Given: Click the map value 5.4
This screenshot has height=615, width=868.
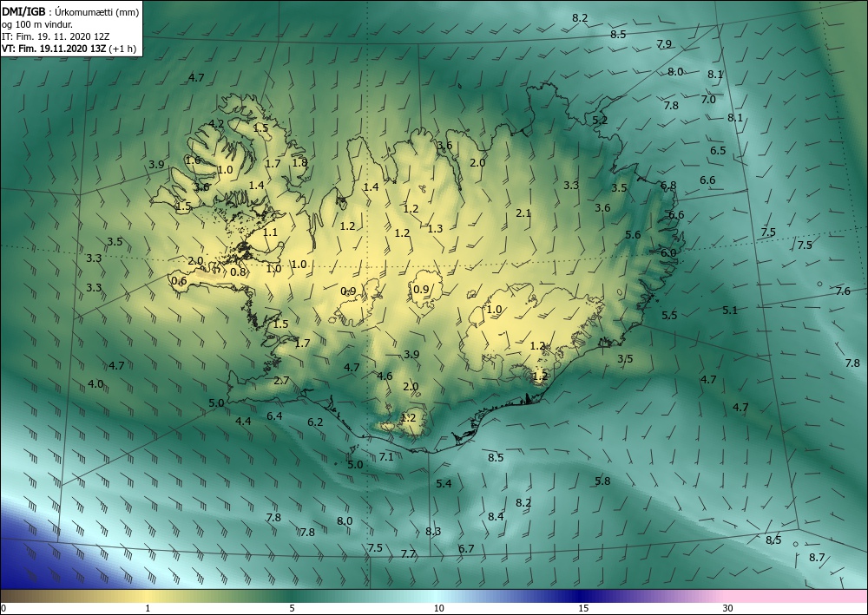Looking at the screenshot, I should 444,484.
